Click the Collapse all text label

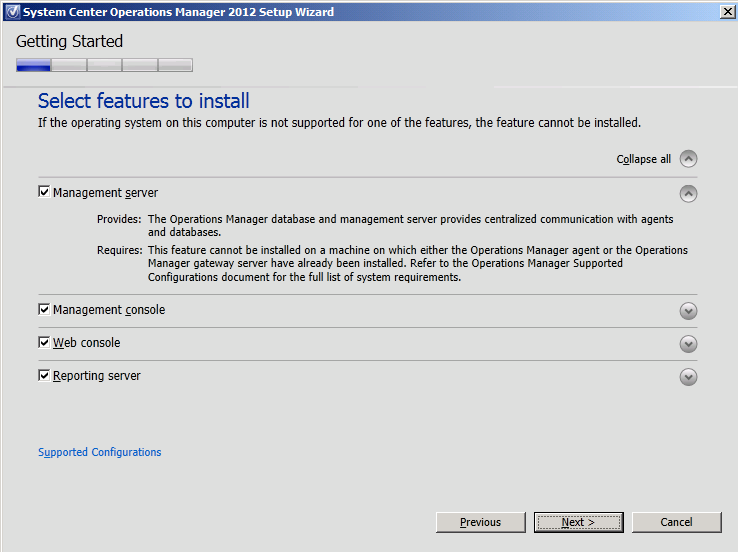tap(643, 159)
